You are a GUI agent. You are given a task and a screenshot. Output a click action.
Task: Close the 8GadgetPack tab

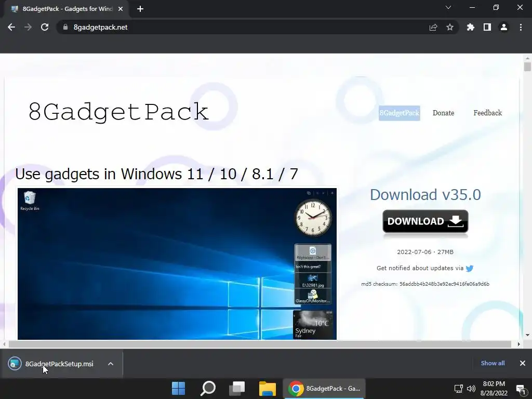pos(121,9)
